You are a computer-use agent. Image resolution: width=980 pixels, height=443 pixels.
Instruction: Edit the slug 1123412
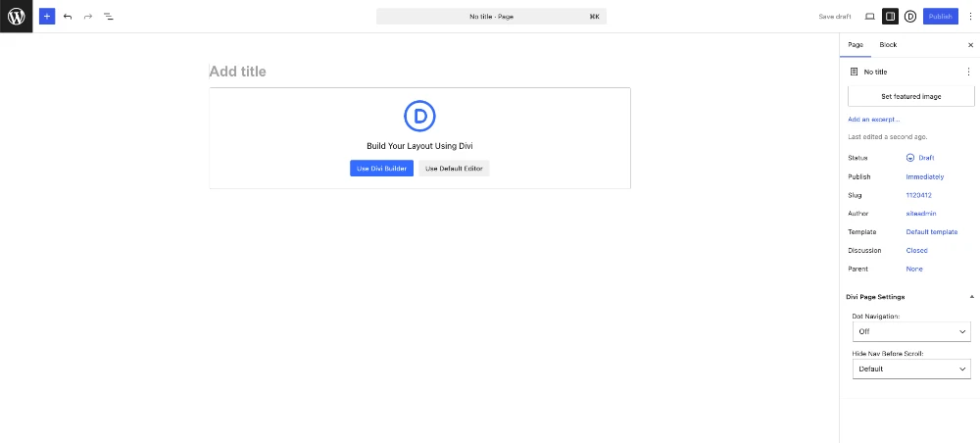[x=918, y=195]
